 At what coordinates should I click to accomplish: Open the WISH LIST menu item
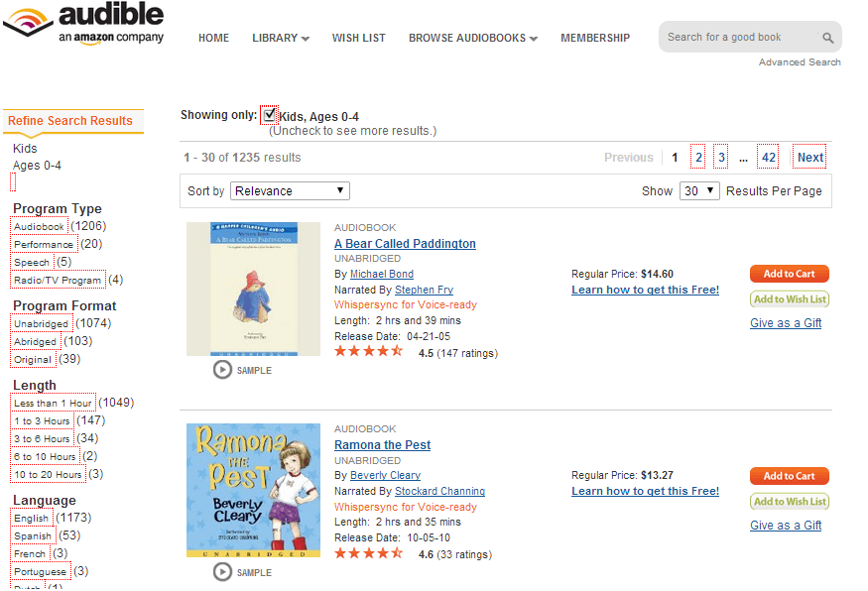(358, 38)
